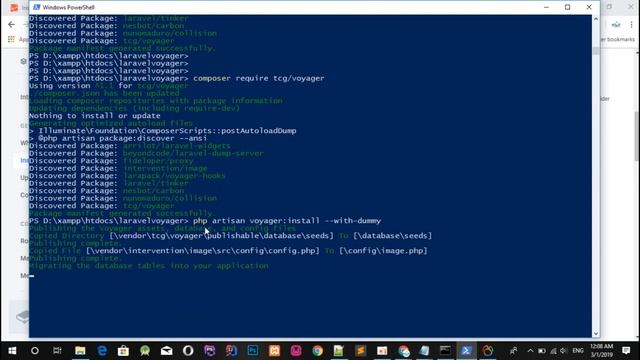Open the network status tray icon
This screenshot has width=640, height=360.
553,351
